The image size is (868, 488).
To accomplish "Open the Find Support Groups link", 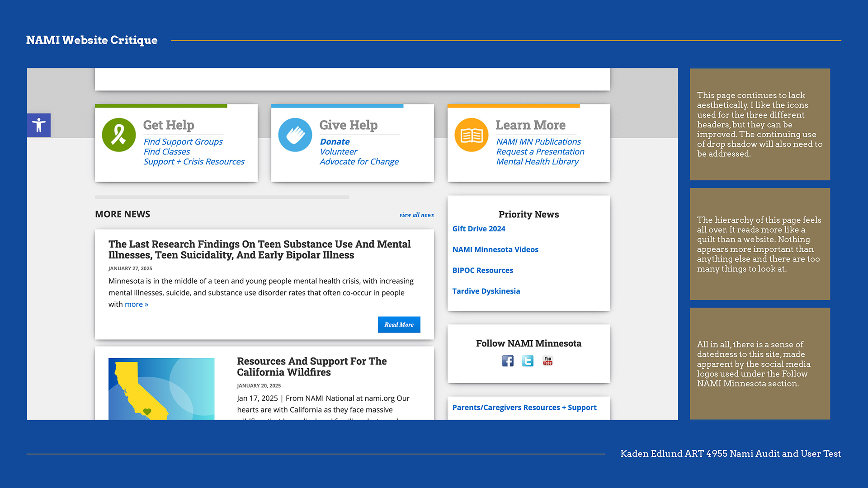I will pyautogui.click(x=183, y=141).
